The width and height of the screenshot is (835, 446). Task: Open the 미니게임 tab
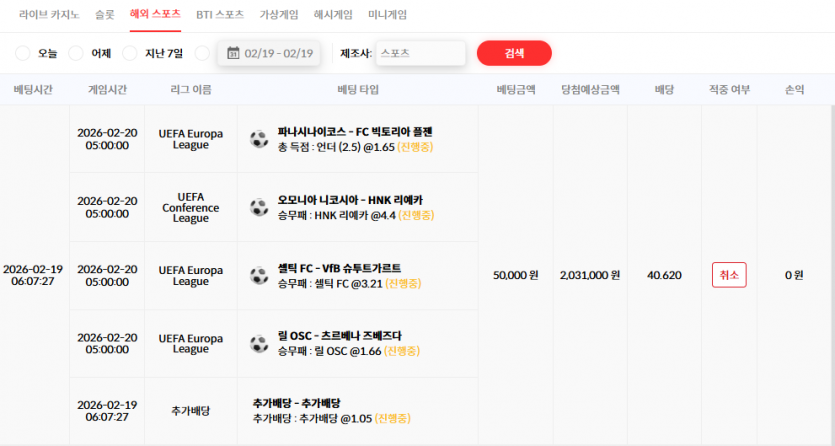[388, 15]
